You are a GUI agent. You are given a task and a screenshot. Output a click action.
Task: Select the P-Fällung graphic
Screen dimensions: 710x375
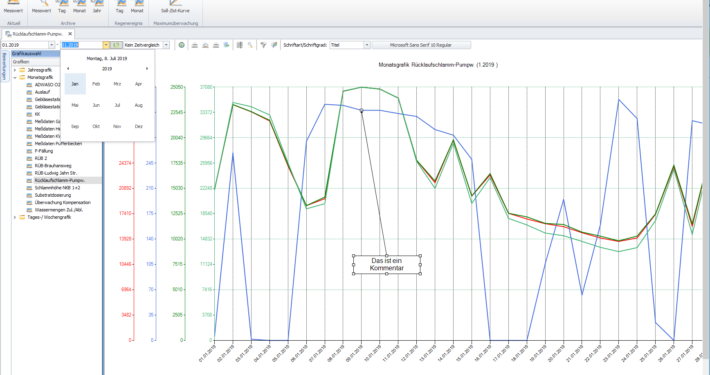pos(44,151)
